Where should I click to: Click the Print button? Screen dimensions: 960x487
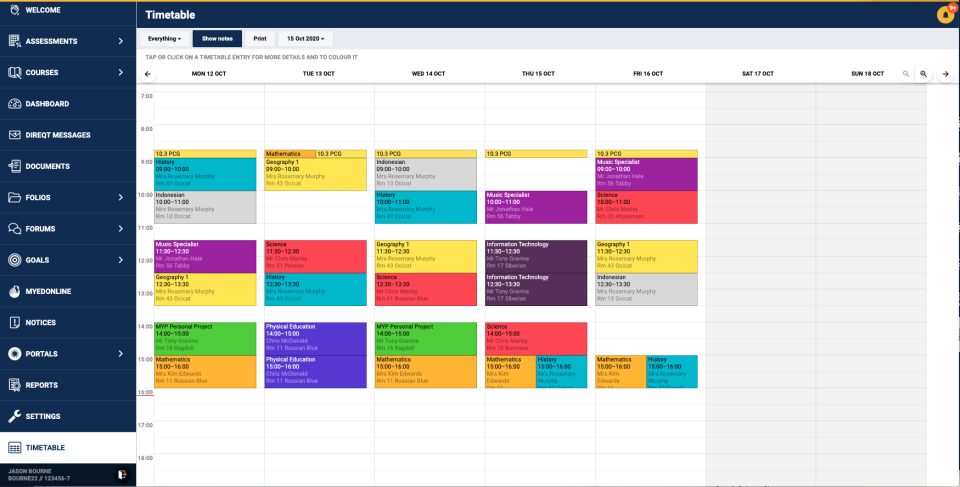[x=260, y=39]
